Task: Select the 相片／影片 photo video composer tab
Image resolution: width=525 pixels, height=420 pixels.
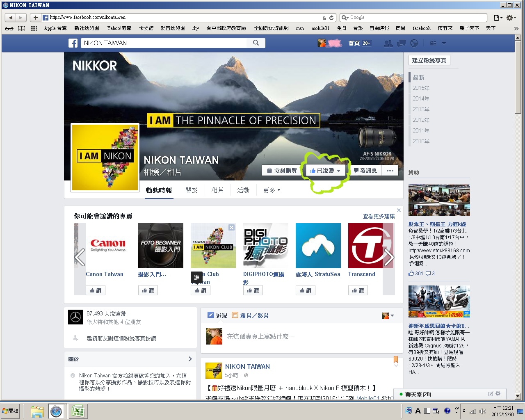Action: click(250, 315)
